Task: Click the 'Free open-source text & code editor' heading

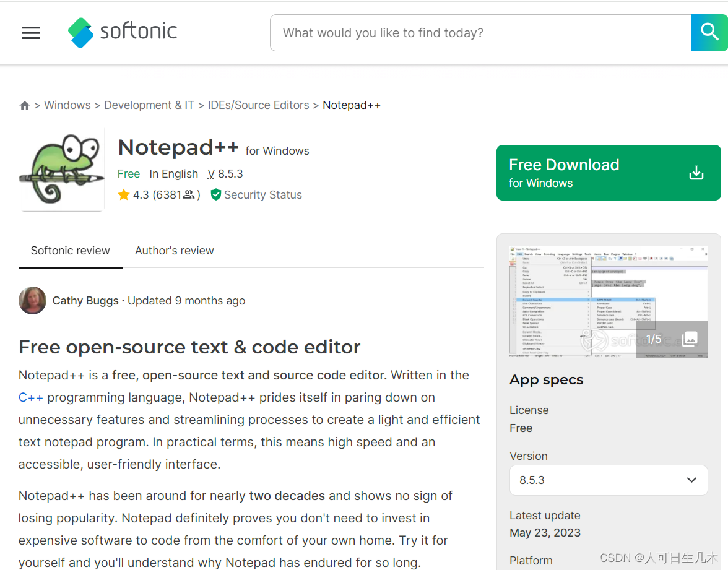Action: click(x=189, y=347)
